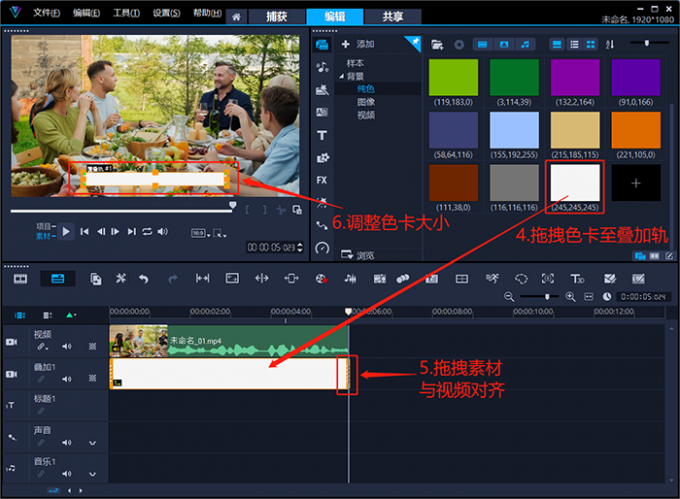Show audio files filter in library
The height and width of the screenshot is (499, 680).
pyautogui.click(x=525, y=44)
